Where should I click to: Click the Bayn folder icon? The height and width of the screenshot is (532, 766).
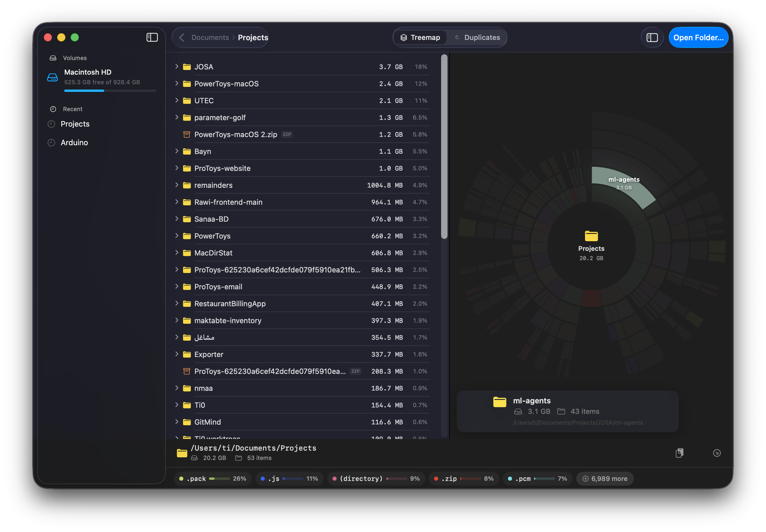click(x=187, y=151)
